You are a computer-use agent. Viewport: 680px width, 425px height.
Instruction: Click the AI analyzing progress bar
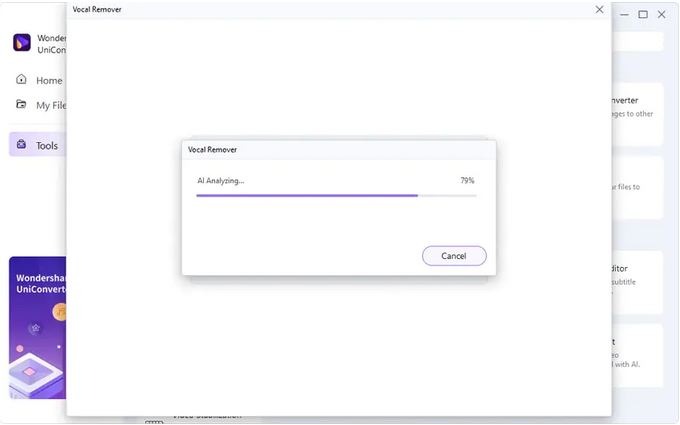point(337,196)
